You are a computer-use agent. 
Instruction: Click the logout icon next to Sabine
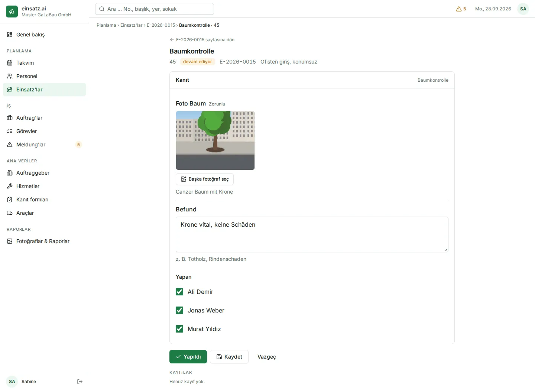pyautogui.click(x=80, y=382)
